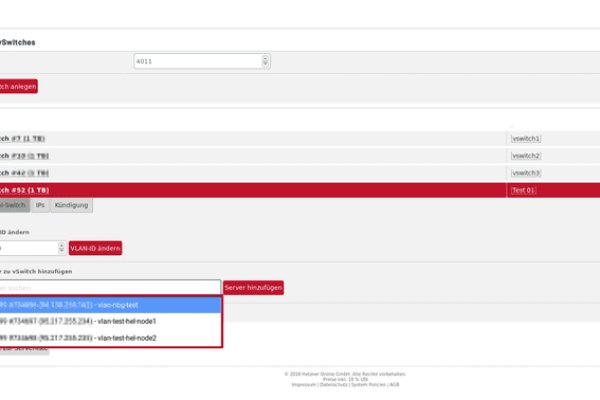Screen dimensions: 600x400
Task: Select vlan-nbg-test from the server dropdown
Action: (110, 304)
